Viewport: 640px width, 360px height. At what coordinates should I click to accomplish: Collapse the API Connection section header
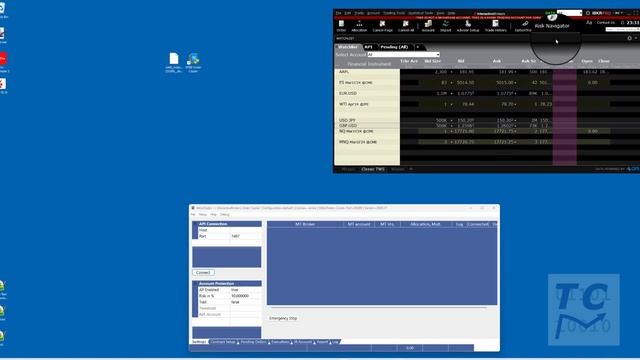227,224
